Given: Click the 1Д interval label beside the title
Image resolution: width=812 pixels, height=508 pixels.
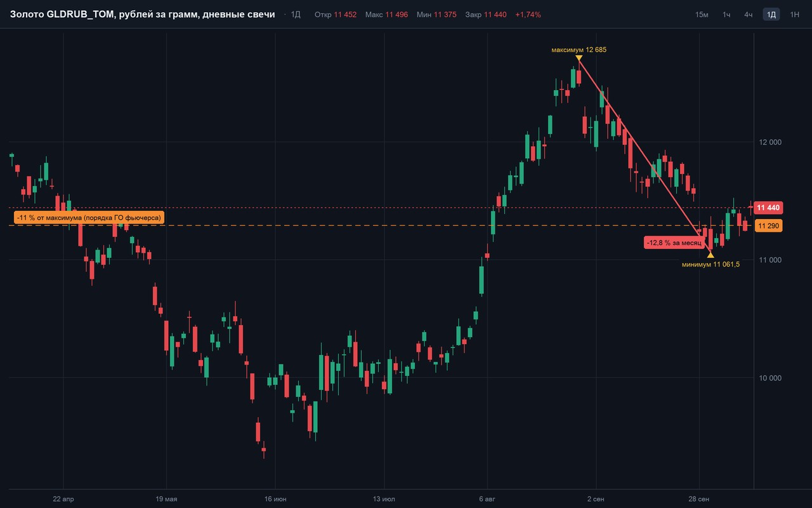Looking at the screenshot, I should 296,15.
